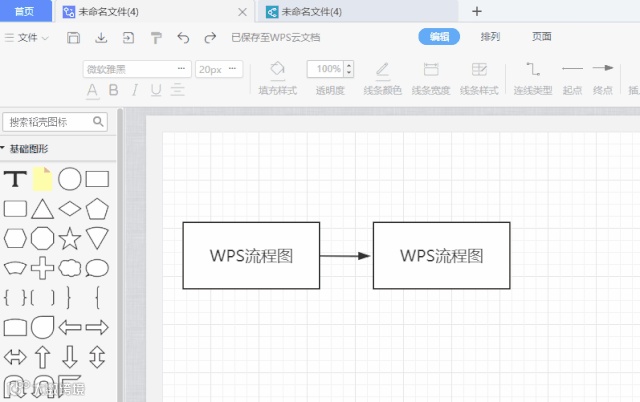The image size is (640, 402).
Task: Select the five-point star shape
Action: tap(70, 238)
